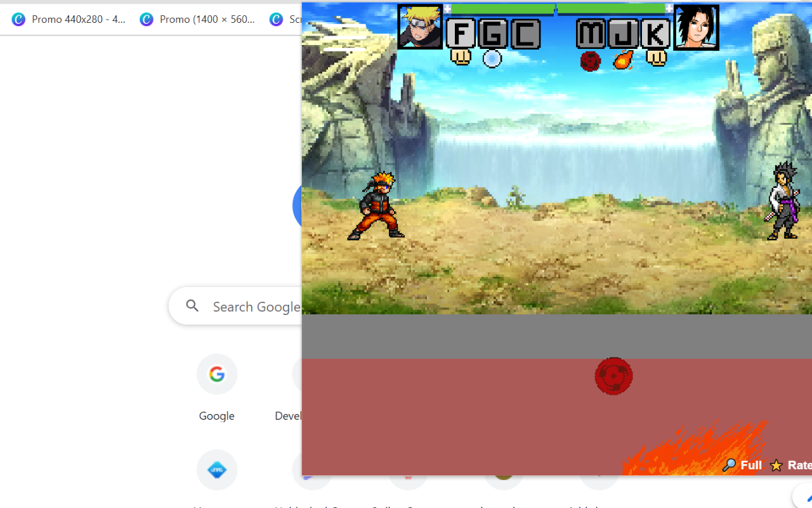Select Naruto's fist melee skill icon
This screenshot has height=508, width=812.
pyautogui.click(x=462, y=58)
